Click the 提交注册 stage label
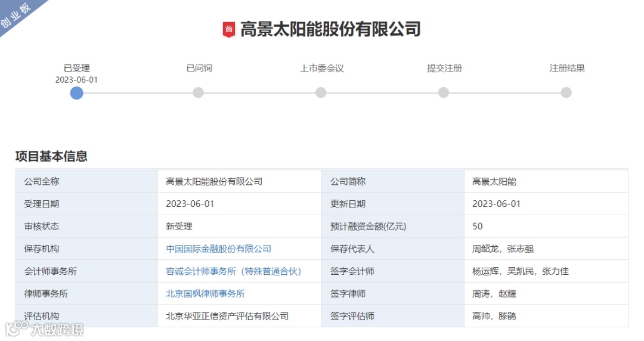The width and height of the screenshot is (644, 341). 444,68
